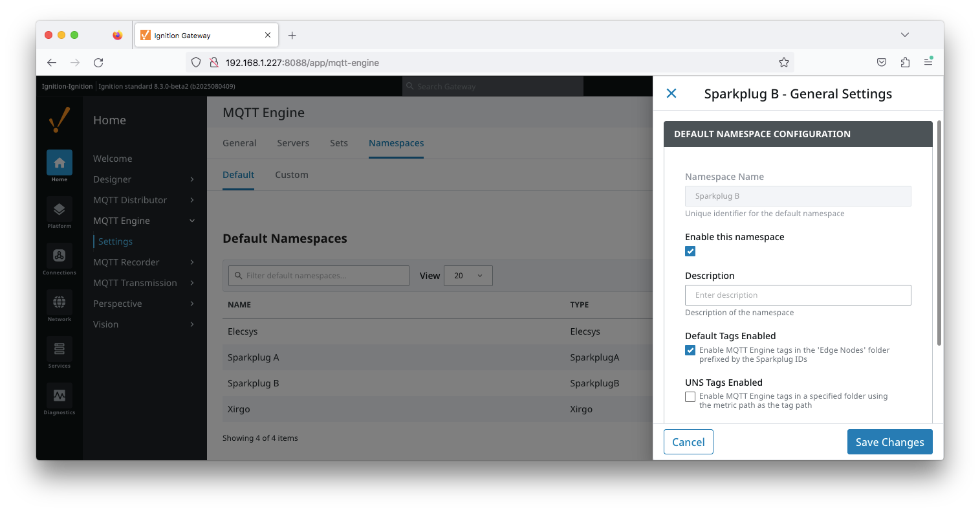List all tabs with the chevron
980x512 pixels.
905,35
